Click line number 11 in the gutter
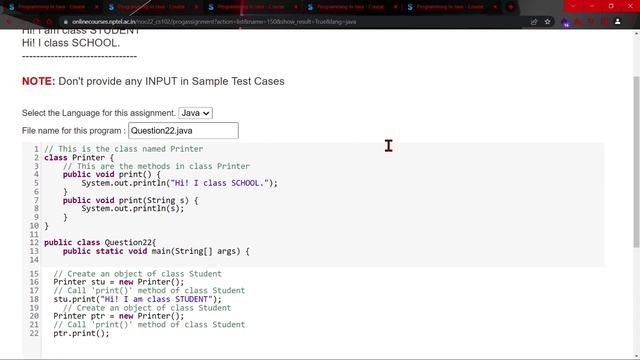This screenshot has width=640, height=360. pos(34,234)
